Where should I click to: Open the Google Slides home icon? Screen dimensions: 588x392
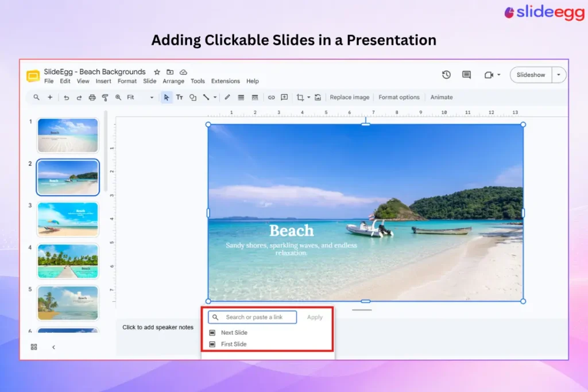[x=33, y=76]
